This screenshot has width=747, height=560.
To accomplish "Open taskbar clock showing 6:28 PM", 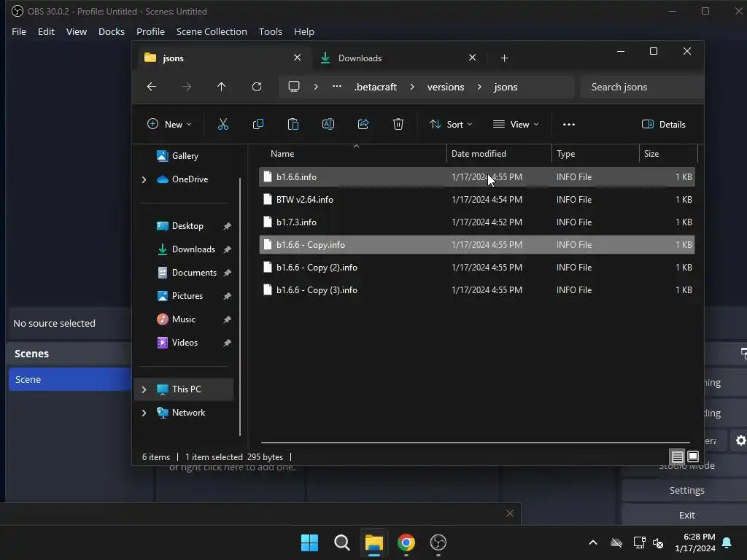I will [x=695, y=542].
